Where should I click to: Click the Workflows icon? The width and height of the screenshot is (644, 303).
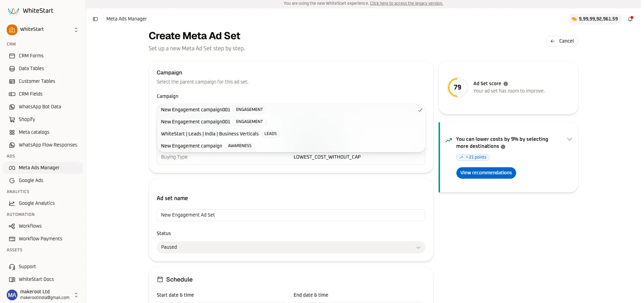pyautogui.click(x=12, y=226)
